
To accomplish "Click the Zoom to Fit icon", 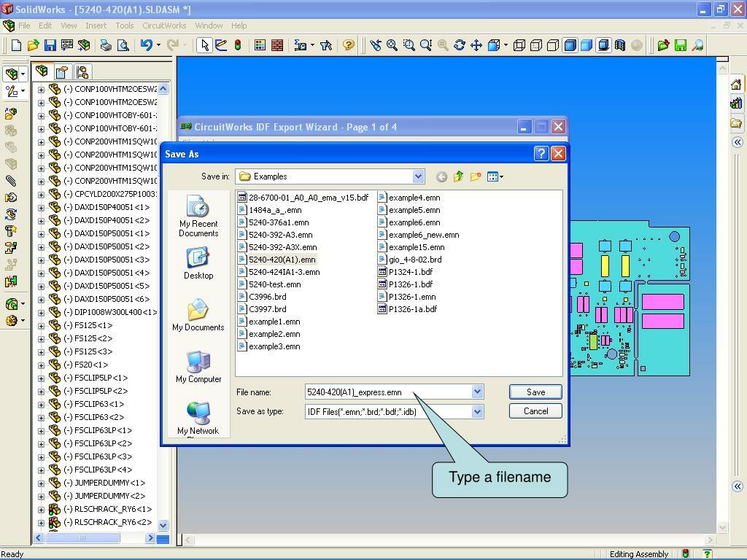I will (392, 45).
